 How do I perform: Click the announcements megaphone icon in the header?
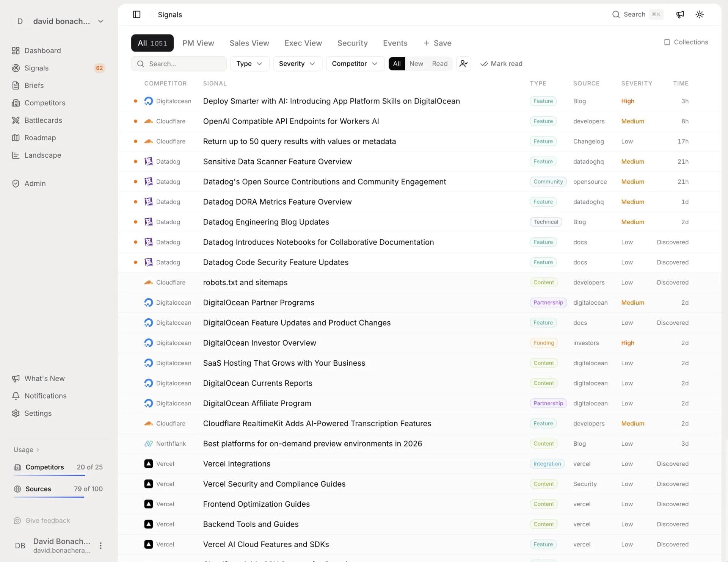680,14
